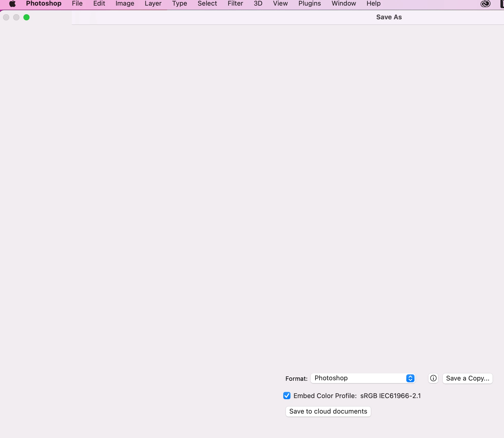Open the Filter menu

coord(235,4)
